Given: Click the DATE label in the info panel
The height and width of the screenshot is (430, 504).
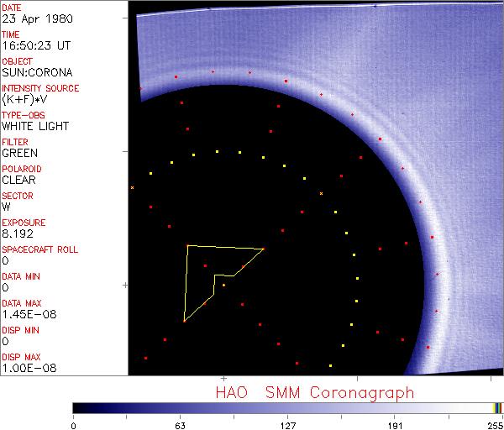Looking at the screenshot, I should pos(12,7).
